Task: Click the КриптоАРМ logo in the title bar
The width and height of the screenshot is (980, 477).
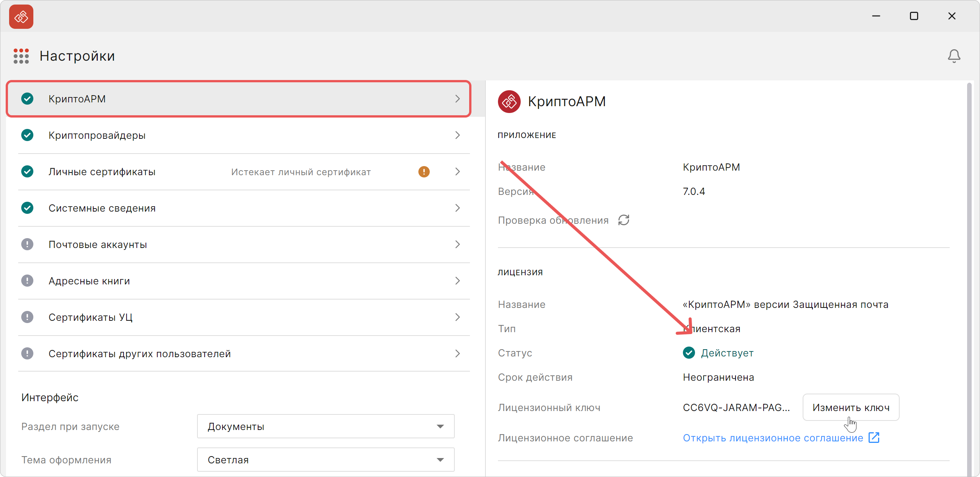Action: click(21, 17)
